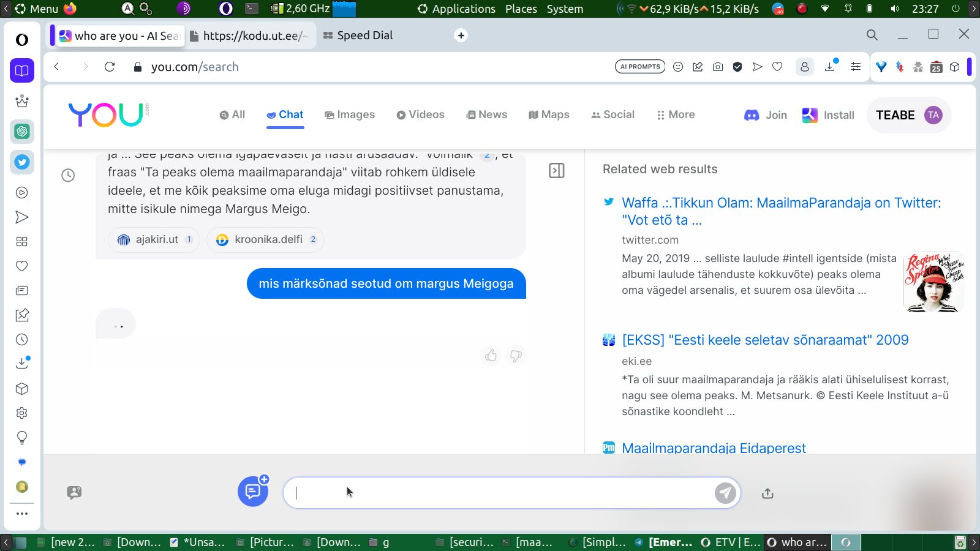Image resolution: width=980 pixels, height=551 pixels.
Task: Open ad blocker shield icon
Action: coord(737,67)
